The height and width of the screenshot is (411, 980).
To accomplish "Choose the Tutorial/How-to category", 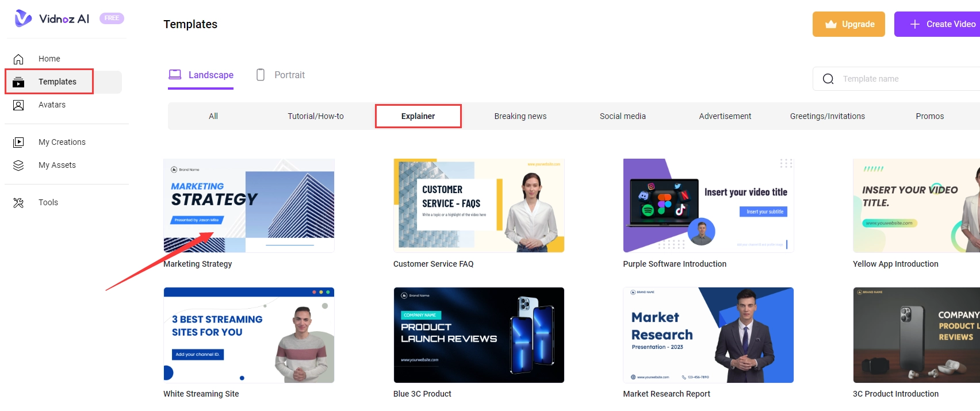I will click(315, 116).
